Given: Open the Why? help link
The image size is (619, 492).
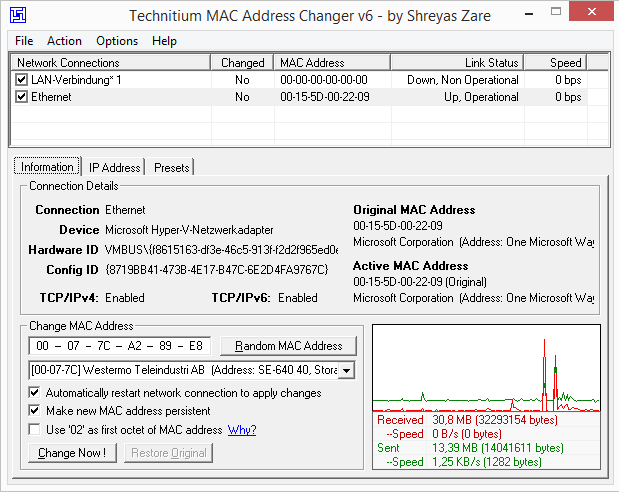Looking at the screenshot, I should 241,430.
